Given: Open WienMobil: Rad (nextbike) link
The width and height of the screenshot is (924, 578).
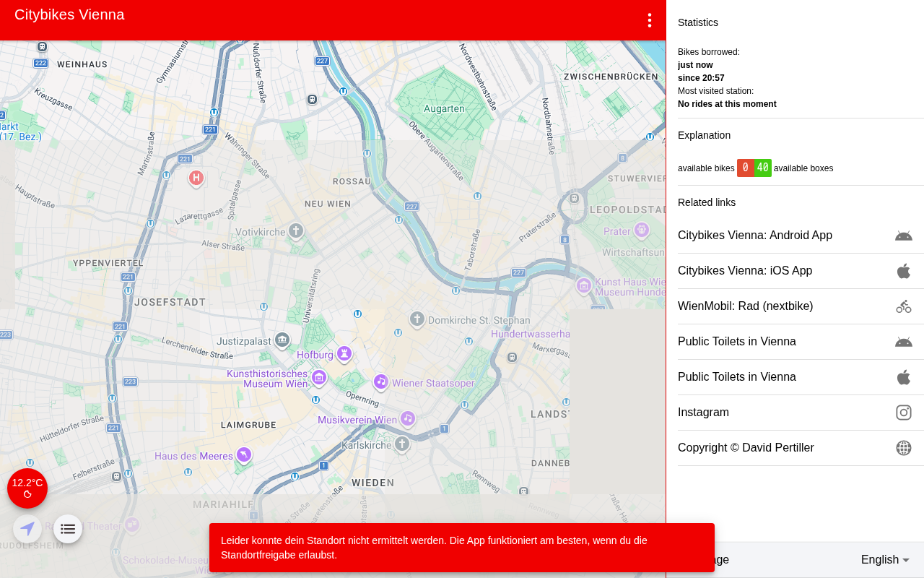Looking at the screenshot, I should tap(745, 306).
